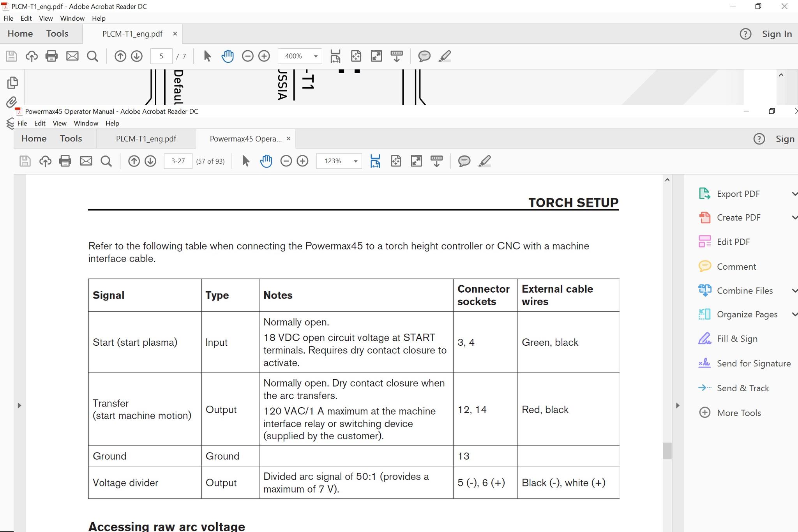Click More Tools in the right pane

pos(738,413)
